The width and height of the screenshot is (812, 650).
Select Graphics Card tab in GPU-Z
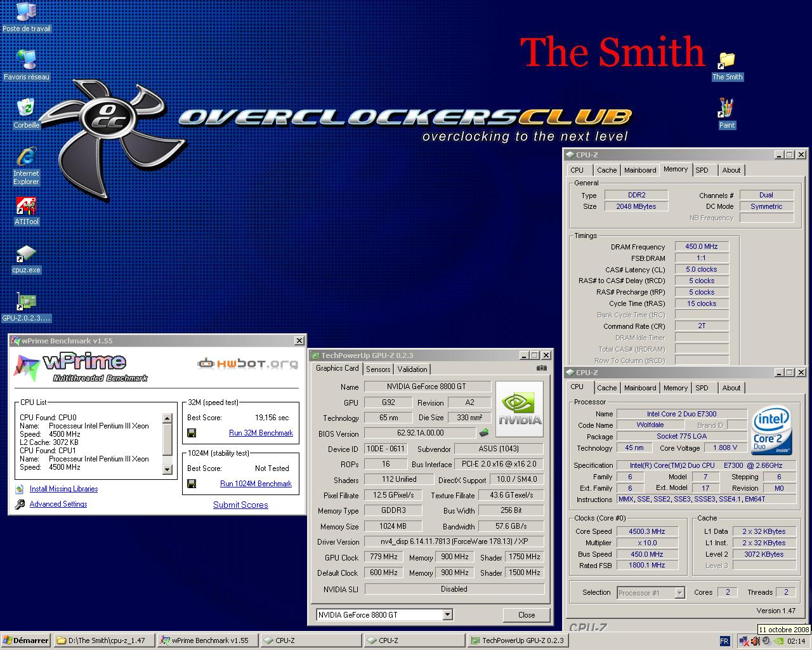point(337,368)
